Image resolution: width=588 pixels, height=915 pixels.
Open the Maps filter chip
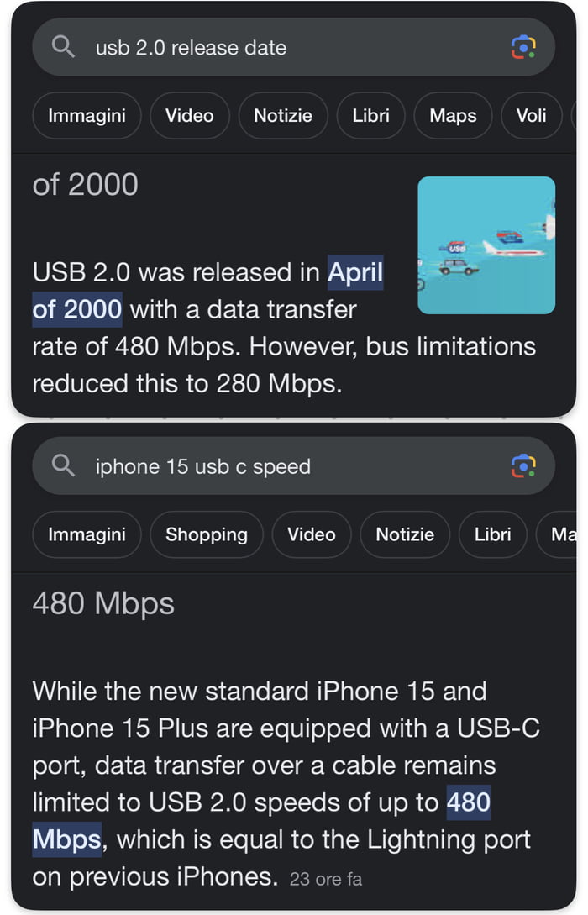coord(453,116)
